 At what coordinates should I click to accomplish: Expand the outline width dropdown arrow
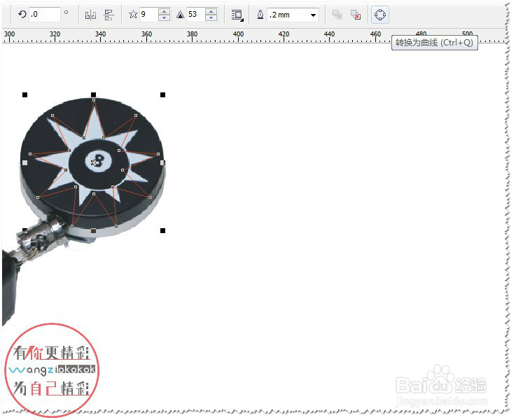tap(313, 15)
